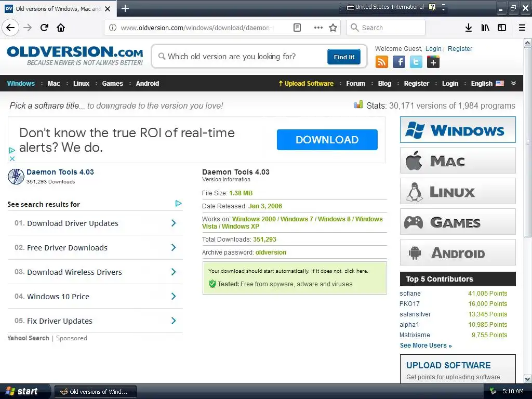Open the Facebook icon link
The height and width of the screenshot is (399, 532).
[x=399, y=62]
